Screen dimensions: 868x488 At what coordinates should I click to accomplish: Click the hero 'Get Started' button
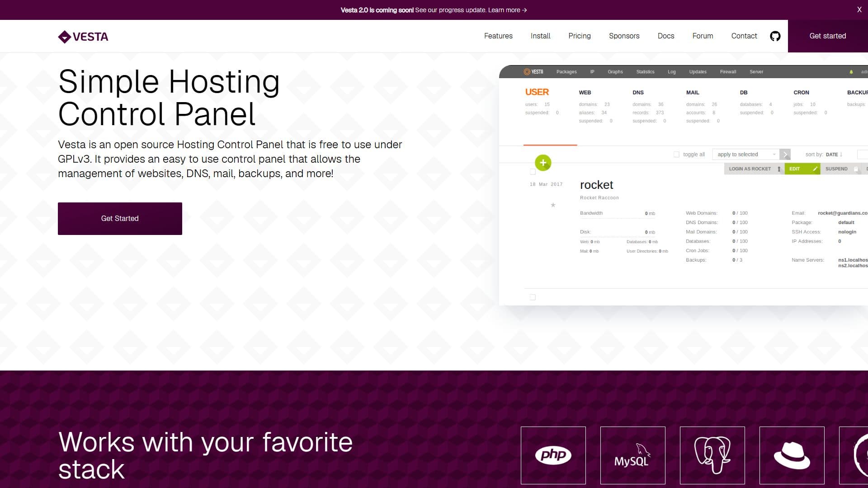pyautogui.click(x=120, y=219)
